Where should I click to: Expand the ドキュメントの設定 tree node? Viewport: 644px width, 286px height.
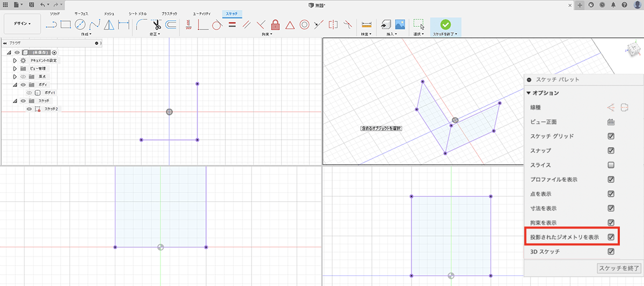pyautogui.click(x=15, y=61)
